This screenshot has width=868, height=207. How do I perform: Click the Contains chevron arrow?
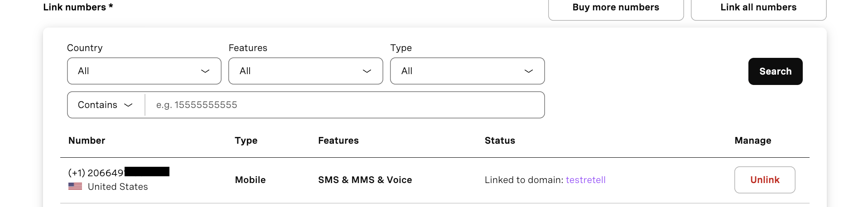(128, 105)
